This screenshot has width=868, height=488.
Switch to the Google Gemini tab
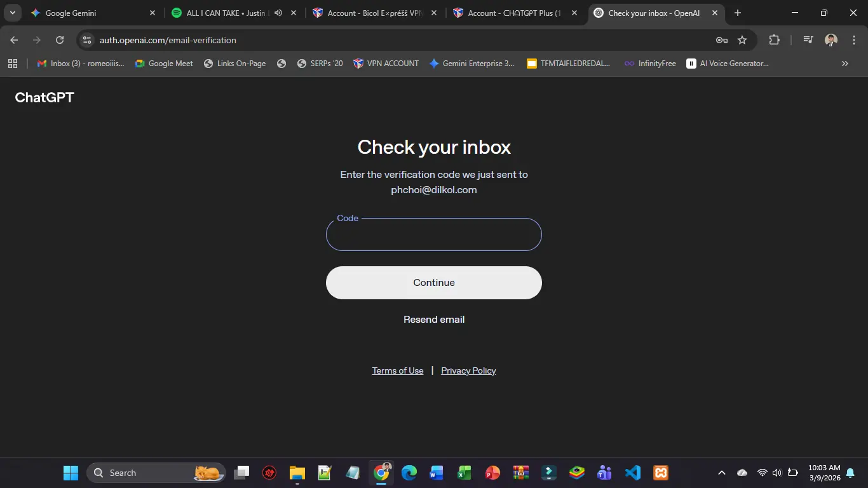pos(93,13)
